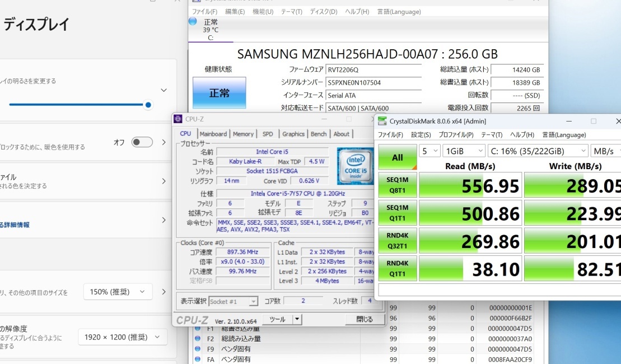The height and width of the screenshot is (364, 621).
Task: Click the CrystalDiskMark title bar icon
Action: [382, 121]
